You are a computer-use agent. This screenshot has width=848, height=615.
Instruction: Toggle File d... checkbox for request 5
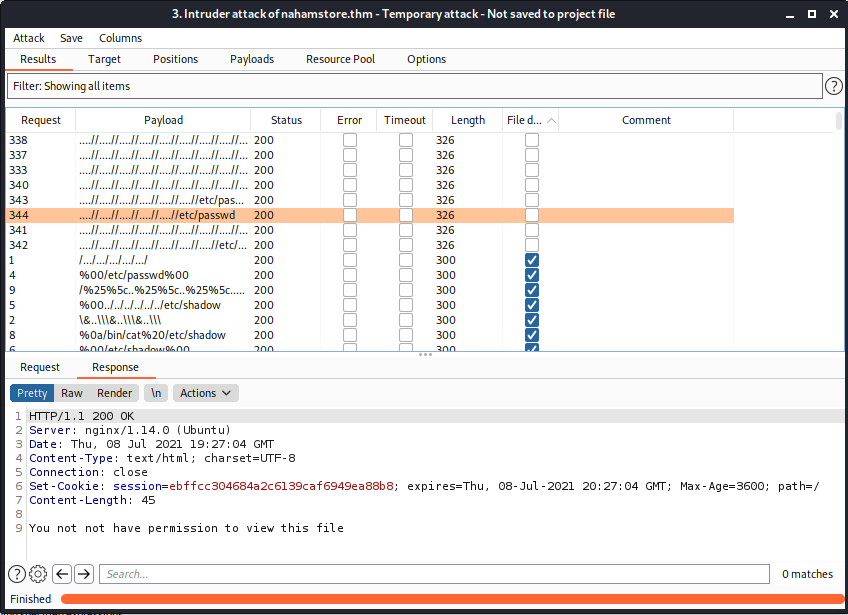tap(532, 305)
